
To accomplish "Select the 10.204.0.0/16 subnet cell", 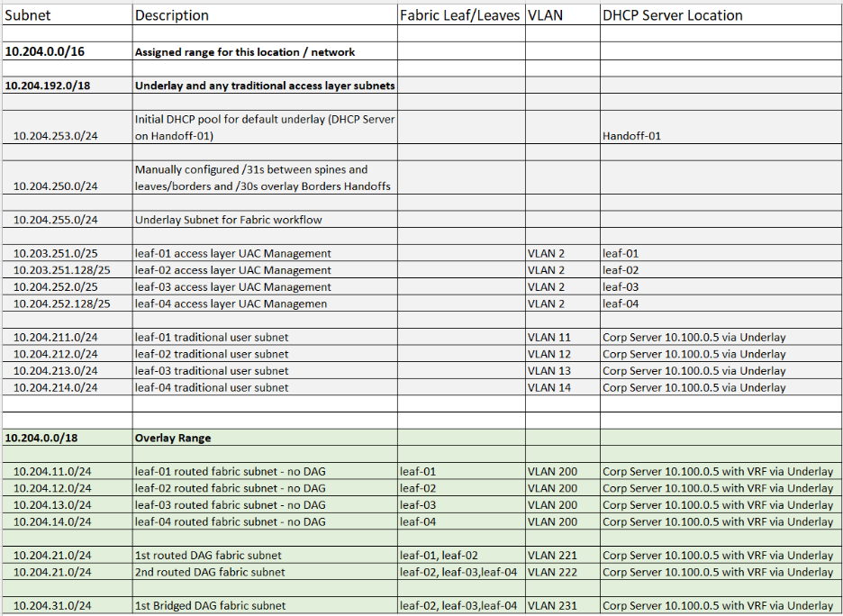I will tap(68, 51).
